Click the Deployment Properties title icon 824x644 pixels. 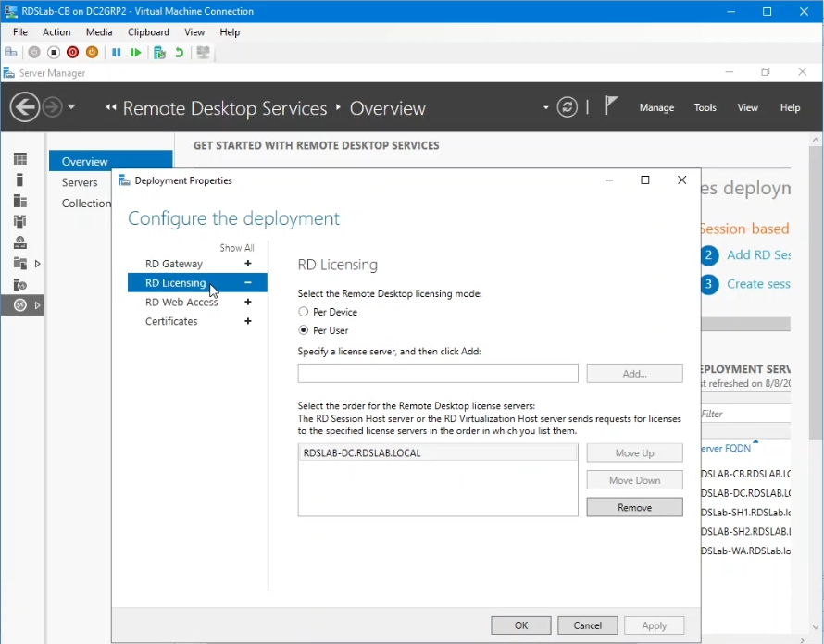pyautogui.click(x=124, y=180)
